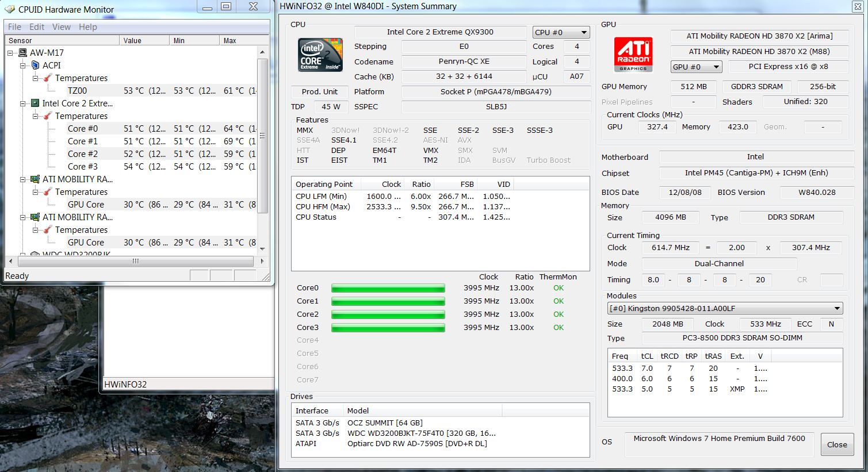Click the WDC WD3200BJKT drive entry
Viewport: 868px width, 472px height.
pyautogui.click(x=422, y=433)
